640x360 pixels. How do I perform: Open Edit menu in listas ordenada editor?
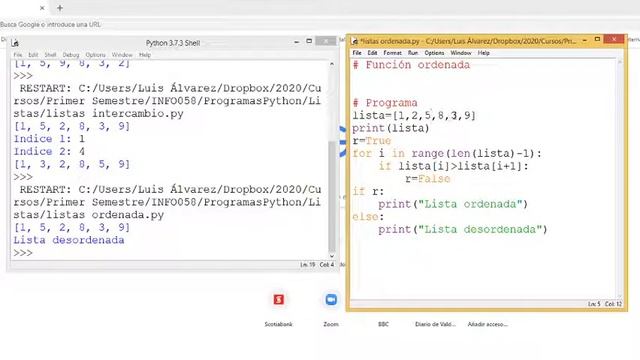[372, 53]
